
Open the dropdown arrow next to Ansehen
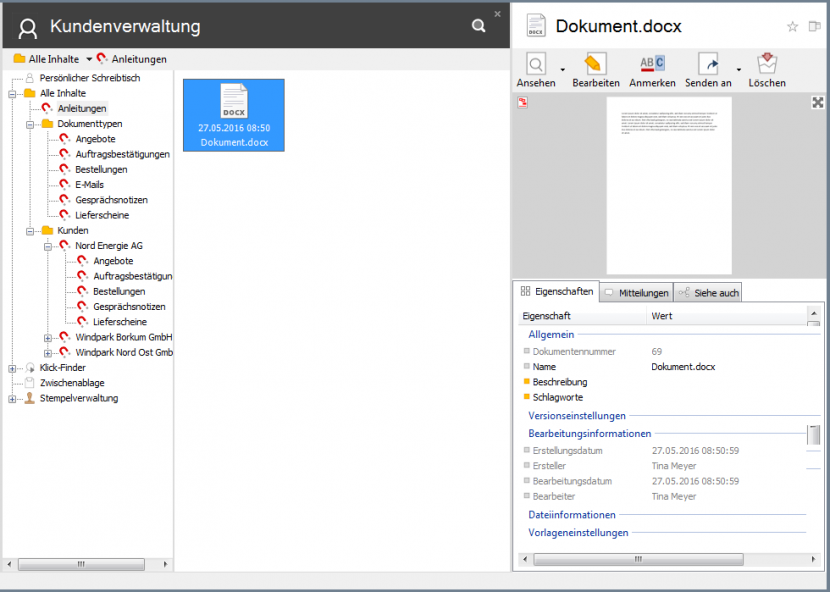tap(563, 70)
